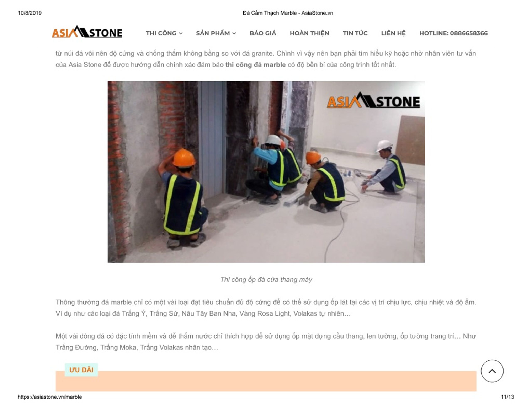Go to the BÁO GIÁ page
Screen dimensions: 532x410
click(263, 33)
